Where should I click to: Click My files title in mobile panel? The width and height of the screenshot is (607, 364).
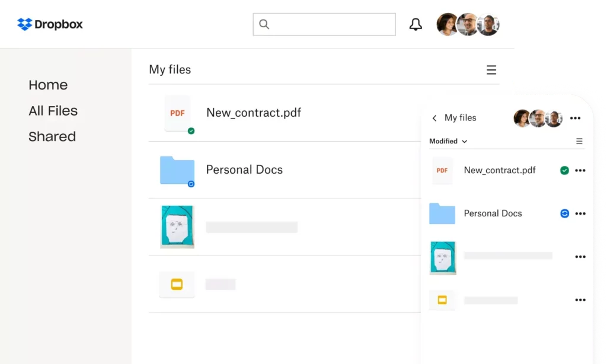coord(460,118)
